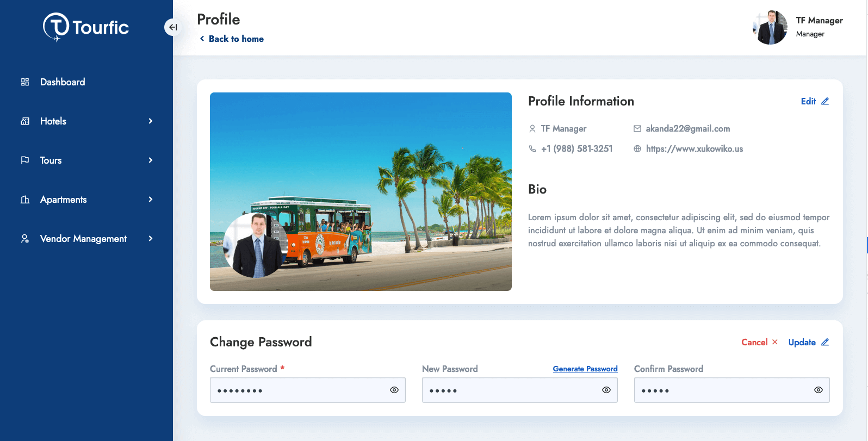Screen dimensions: 868x441
Task: Reveal the Confirm Password field
Action: [819, 390]
